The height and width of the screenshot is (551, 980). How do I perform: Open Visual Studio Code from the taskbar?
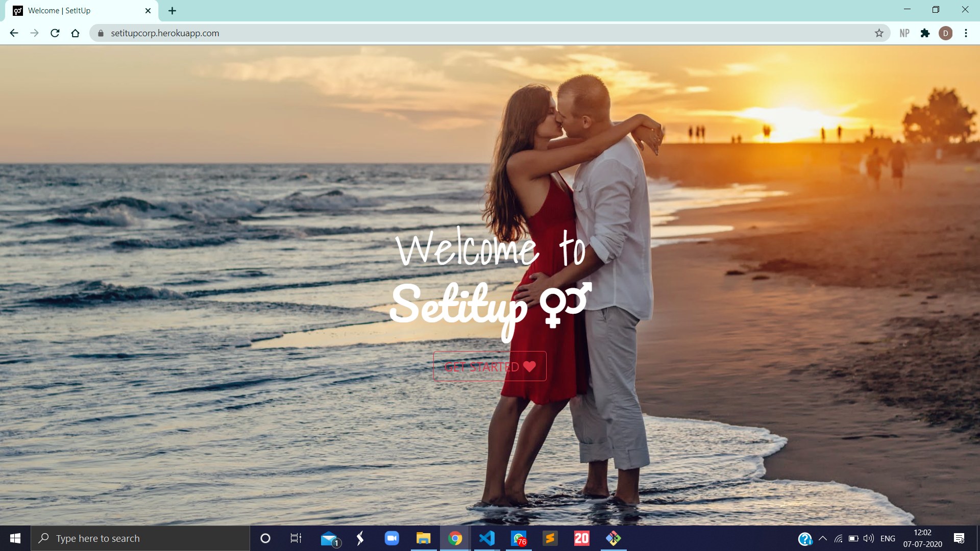[487, 538]
